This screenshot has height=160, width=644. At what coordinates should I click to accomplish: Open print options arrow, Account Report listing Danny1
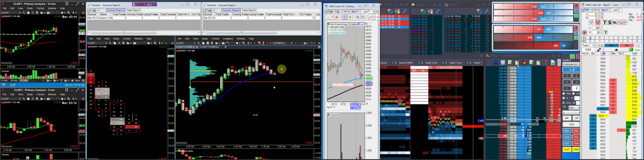(98, 10)
